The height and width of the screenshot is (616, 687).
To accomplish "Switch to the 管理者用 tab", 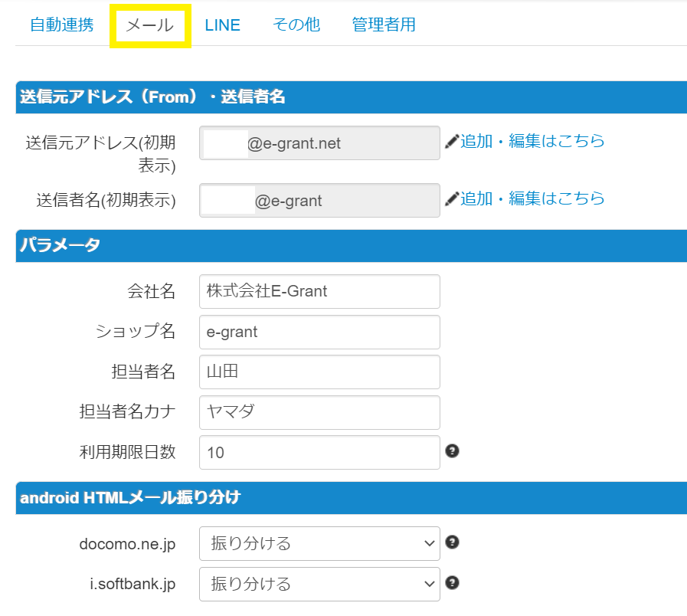I will [x=384, y=25].
